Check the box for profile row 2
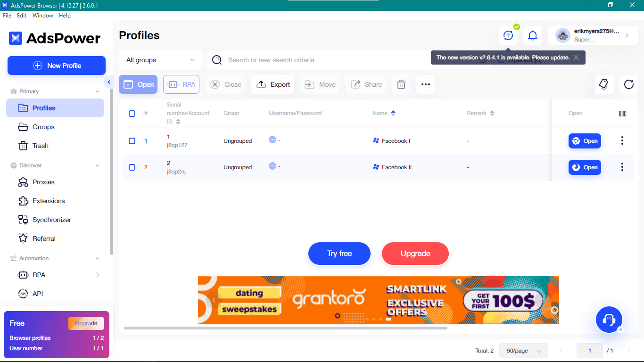This screenshot has width=644, height=362. tap(132, 167)
